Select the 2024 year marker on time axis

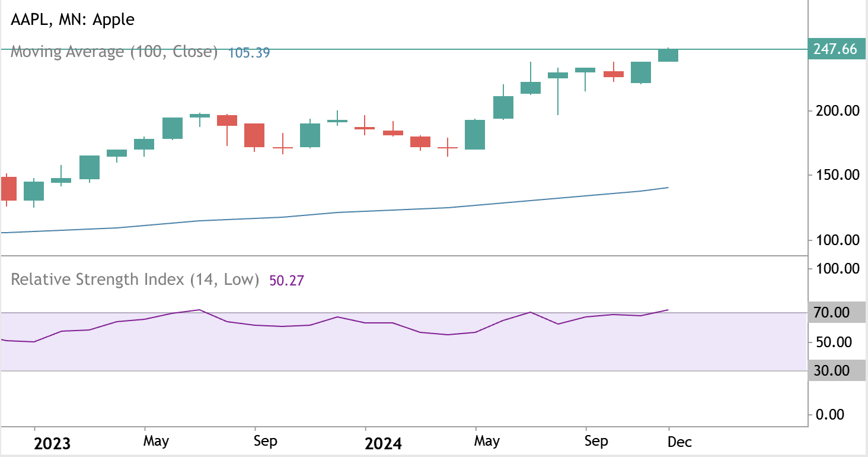point(384,443)
